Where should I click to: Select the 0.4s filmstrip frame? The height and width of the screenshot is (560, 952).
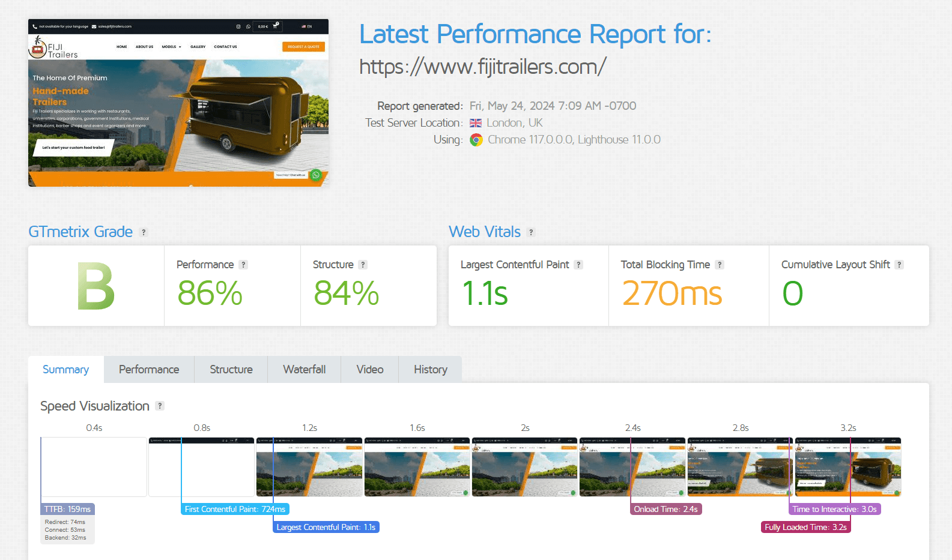tap(94, 467)
